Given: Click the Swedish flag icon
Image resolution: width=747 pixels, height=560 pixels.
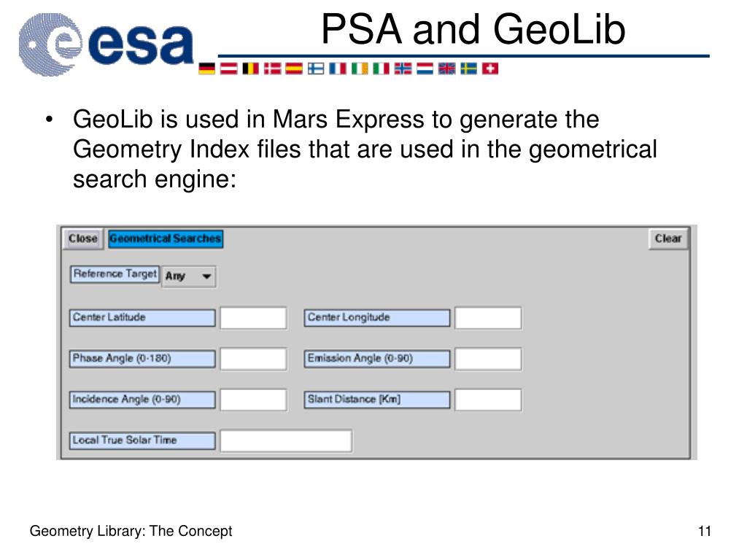Looking at the screenshot, I should click(468, 69).
